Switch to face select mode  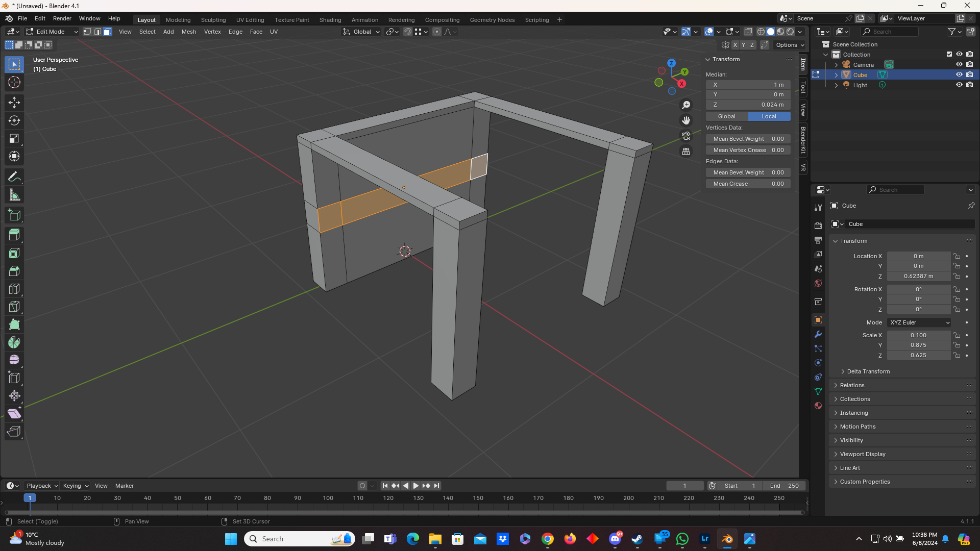tap(107, 32)
